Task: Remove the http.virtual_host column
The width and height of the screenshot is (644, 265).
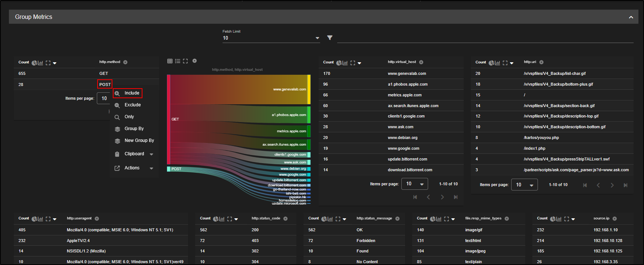Action: pos(421,62)
